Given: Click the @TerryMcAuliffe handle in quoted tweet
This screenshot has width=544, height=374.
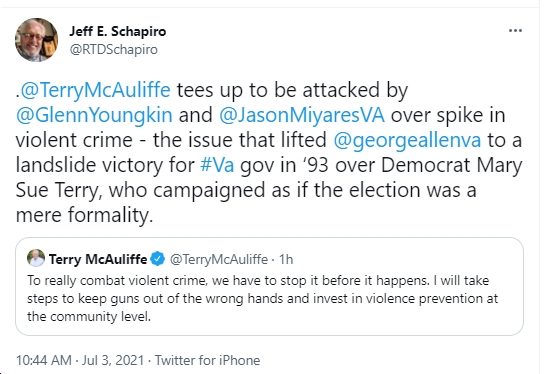Looking at the screenshot, I should (219, 259).
